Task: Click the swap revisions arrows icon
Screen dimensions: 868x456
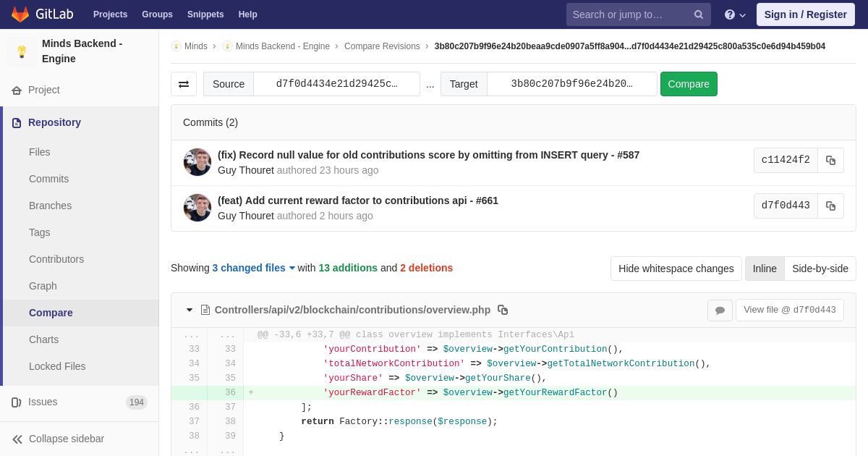Action: [184, 84]
